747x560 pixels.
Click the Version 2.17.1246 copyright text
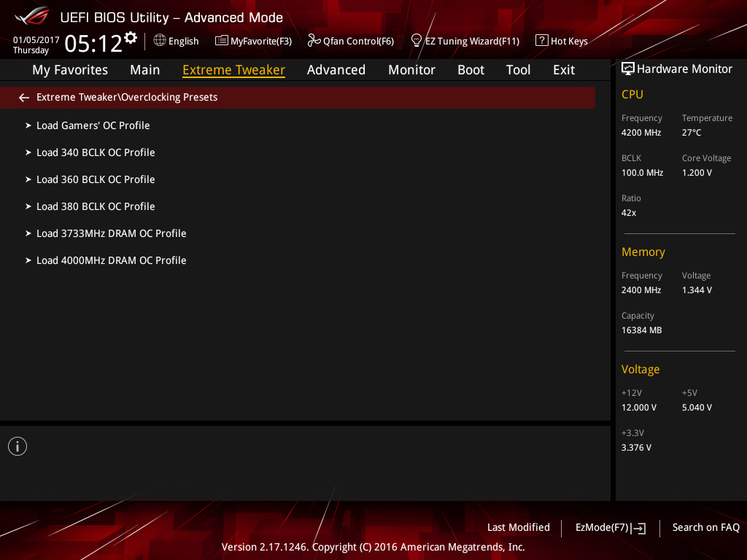(373, 547)
